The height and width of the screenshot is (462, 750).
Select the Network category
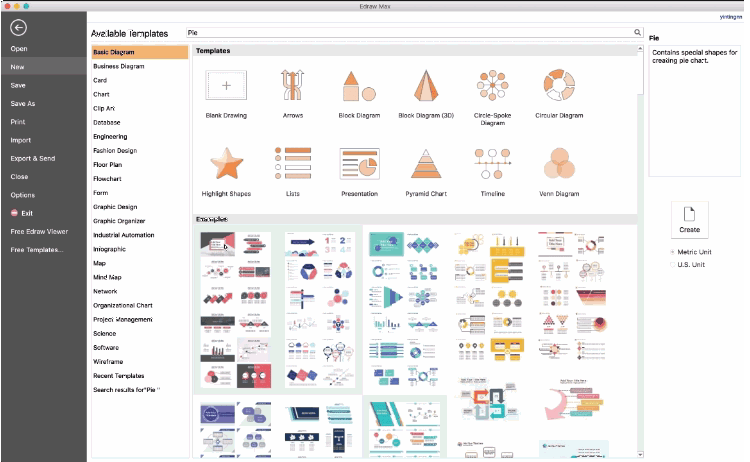105,291
